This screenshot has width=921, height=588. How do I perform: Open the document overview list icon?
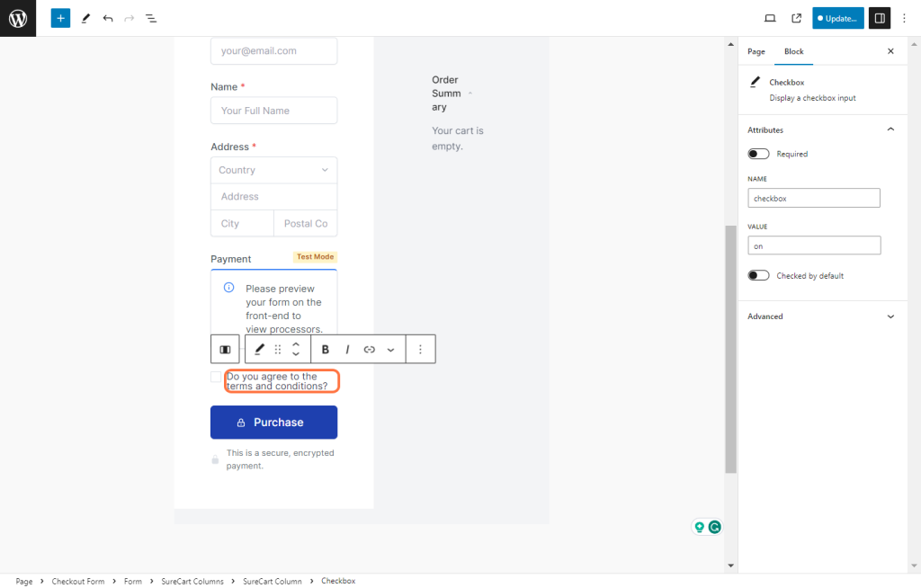[x=151, y=18]
